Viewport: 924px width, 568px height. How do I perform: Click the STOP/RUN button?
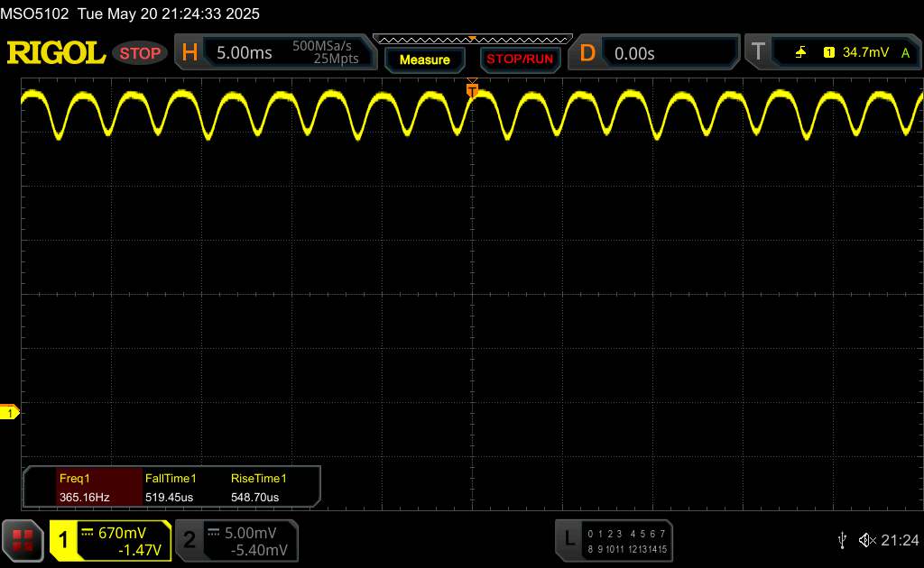(x=520, y=60)
